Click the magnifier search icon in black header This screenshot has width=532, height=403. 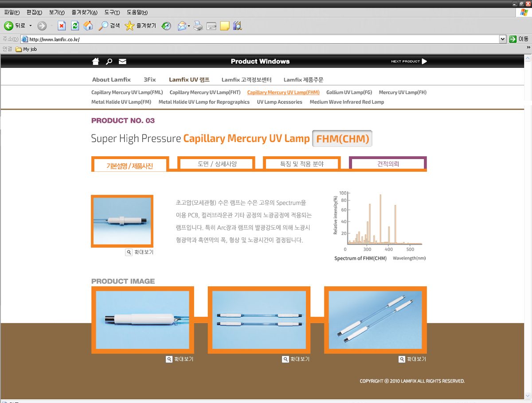(109, 61)
